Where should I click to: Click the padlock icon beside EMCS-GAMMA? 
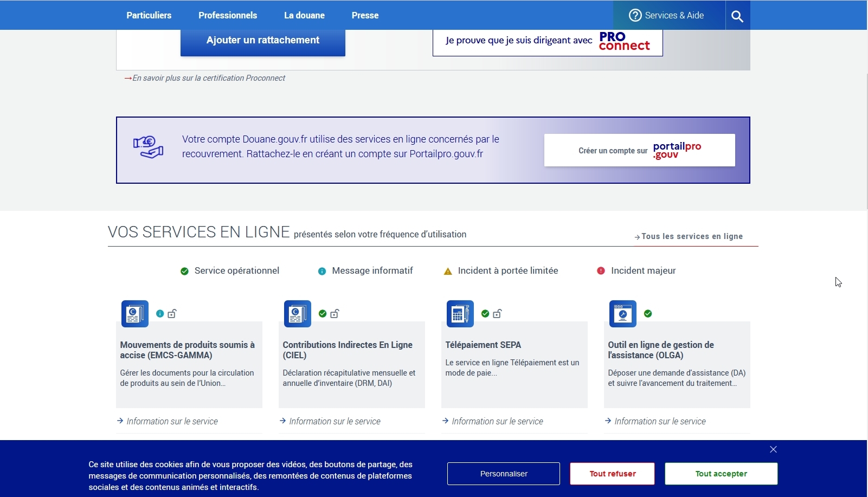tap(172, 314)
